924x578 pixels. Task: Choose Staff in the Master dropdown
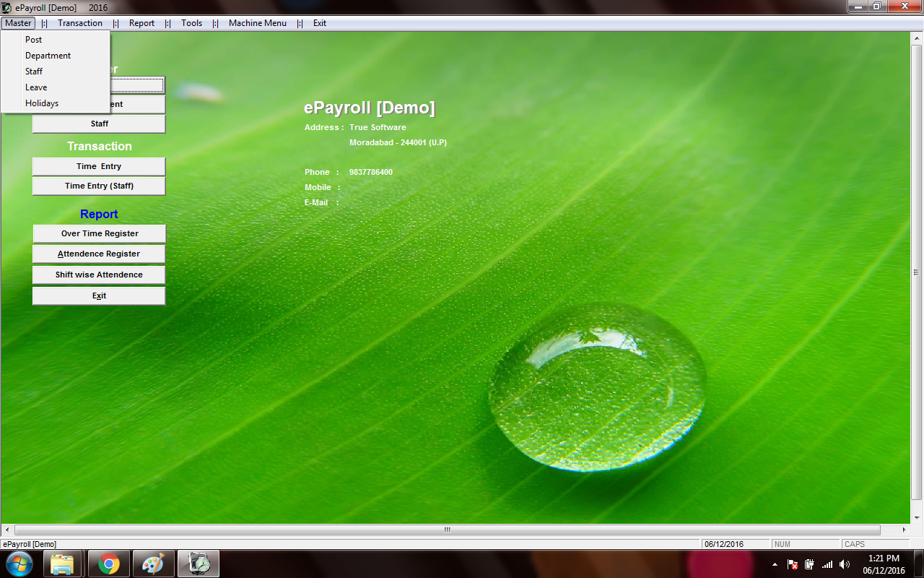[x=56, y=72]
